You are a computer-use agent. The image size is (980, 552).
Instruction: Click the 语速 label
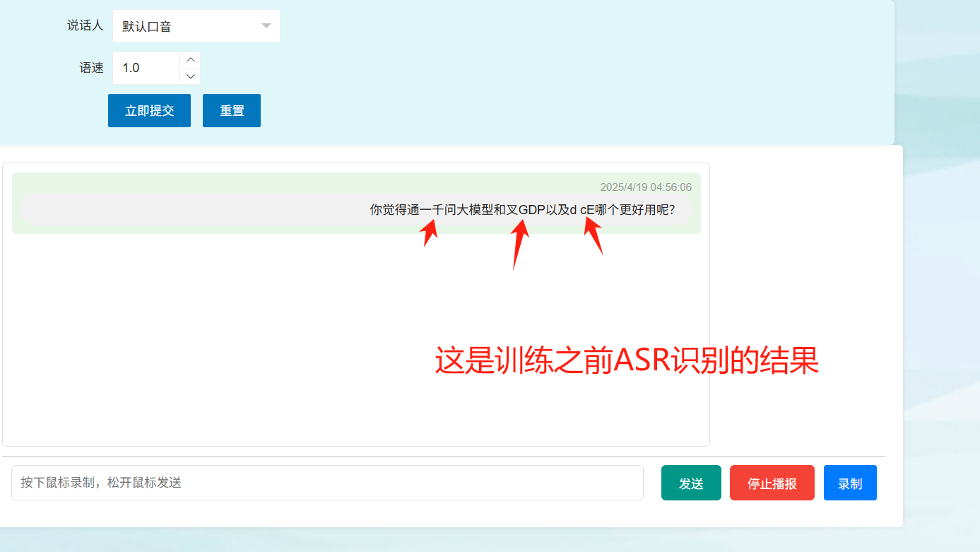click(x=92, y=68)
